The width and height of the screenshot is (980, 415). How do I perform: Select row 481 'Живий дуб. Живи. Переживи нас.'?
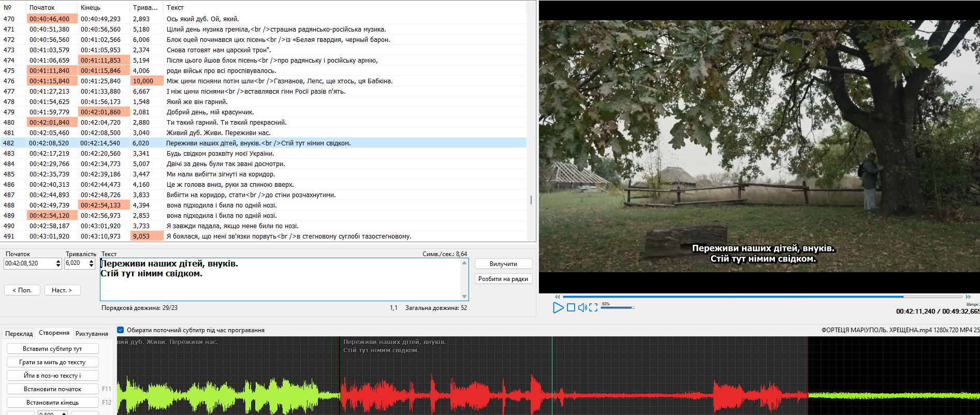pyautogui.click(x=264, y=132)
